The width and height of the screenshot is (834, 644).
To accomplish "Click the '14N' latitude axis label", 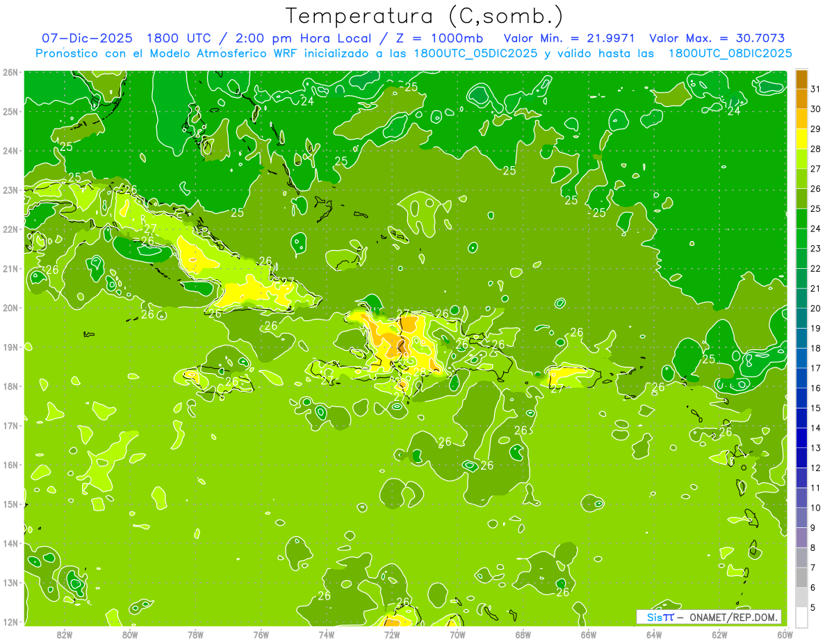I will (10, 543).
